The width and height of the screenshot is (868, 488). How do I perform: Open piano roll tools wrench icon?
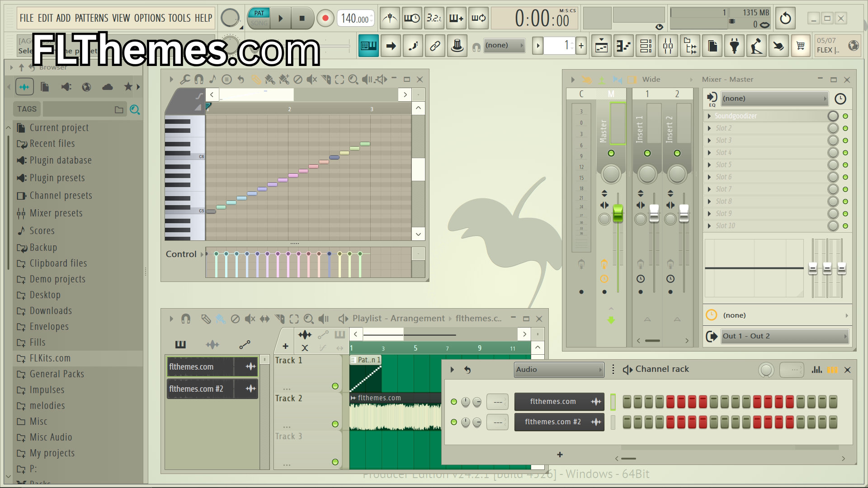pos(184,80)
